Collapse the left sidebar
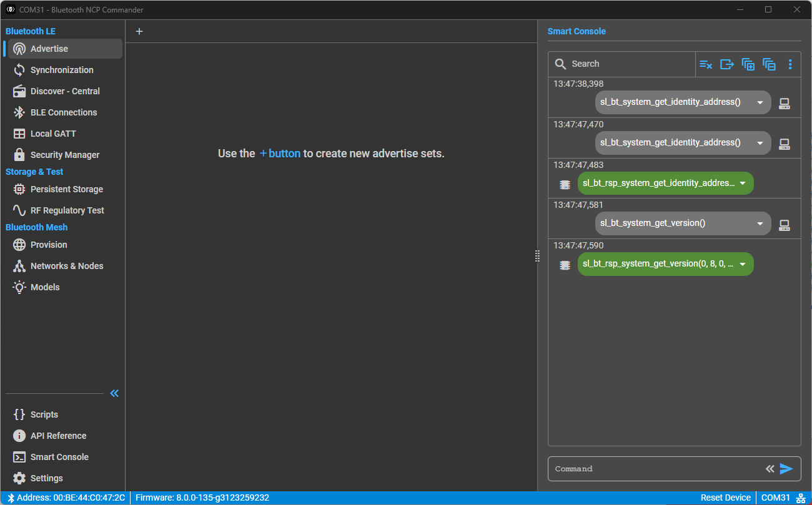The width and height of the screenshot is (812, 505). pos(114,393)
